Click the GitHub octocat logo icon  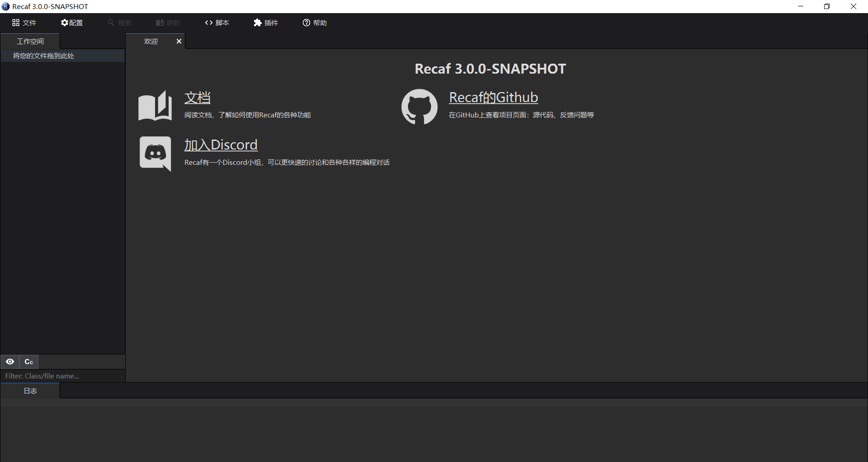tap(419, 106)
